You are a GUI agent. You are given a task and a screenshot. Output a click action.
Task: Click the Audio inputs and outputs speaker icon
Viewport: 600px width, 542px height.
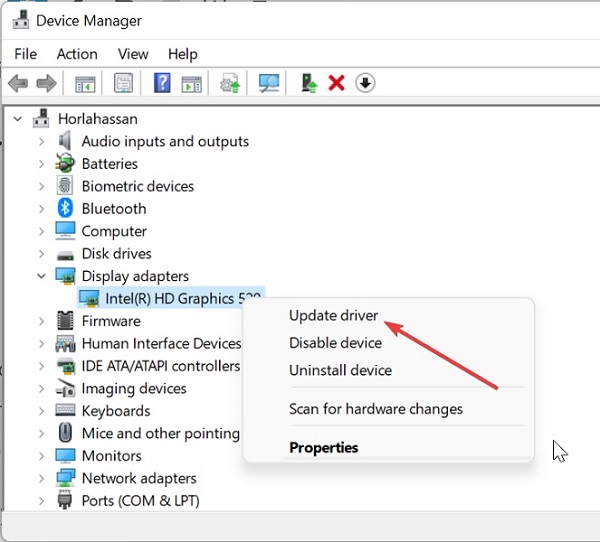tap(65, 140)
